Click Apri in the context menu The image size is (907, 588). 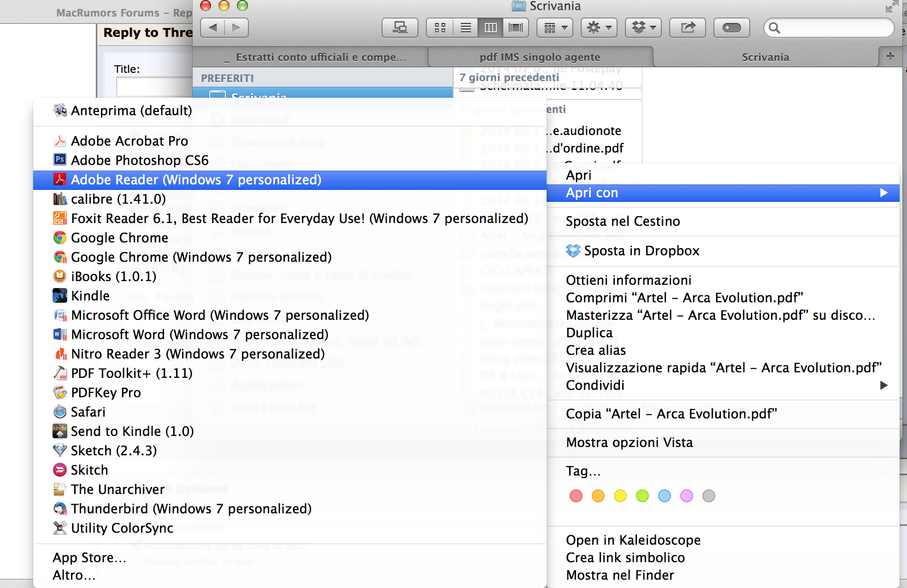tap(723, 175)
